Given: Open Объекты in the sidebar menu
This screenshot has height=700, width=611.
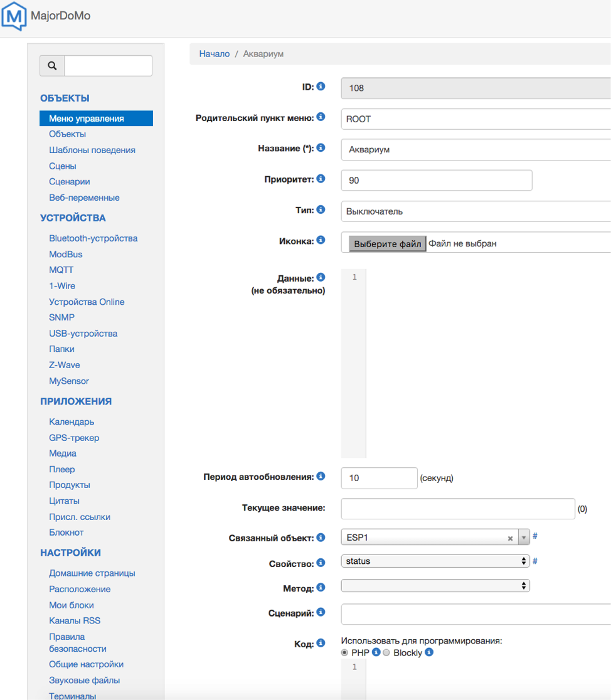Looking at the screenshot, I should 68,134.
